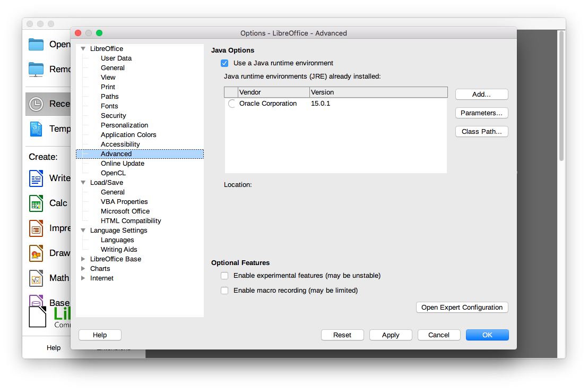
Task: Click the Base Database icon in Start Center
Action: coord(36,301)
